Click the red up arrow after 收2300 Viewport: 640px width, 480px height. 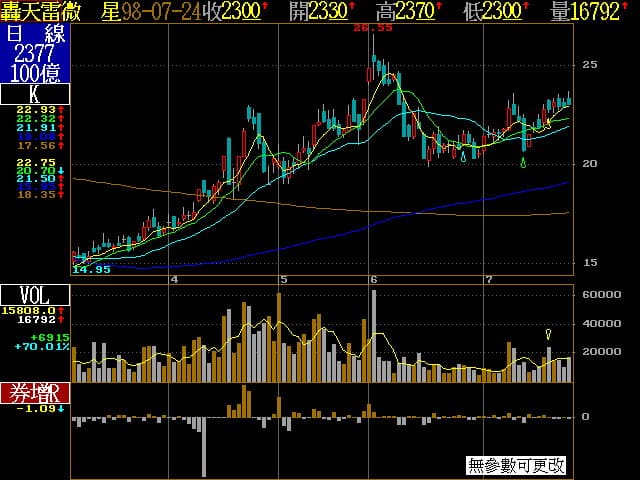(x=264, y=11)
